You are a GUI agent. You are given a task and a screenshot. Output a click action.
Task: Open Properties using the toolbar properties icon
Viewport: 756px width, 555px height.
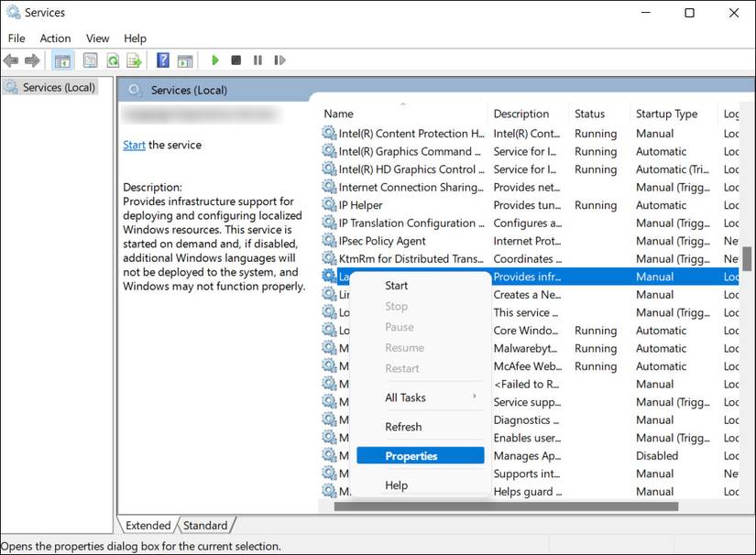[x=90, y=60]
